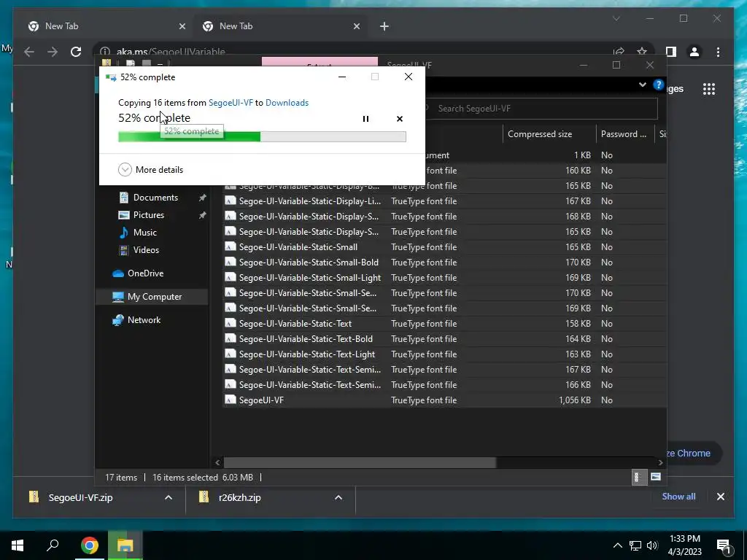The width and height of the screenshot is (747, 560).
Task: Close the first New Tab
Action: coord(182,26)
